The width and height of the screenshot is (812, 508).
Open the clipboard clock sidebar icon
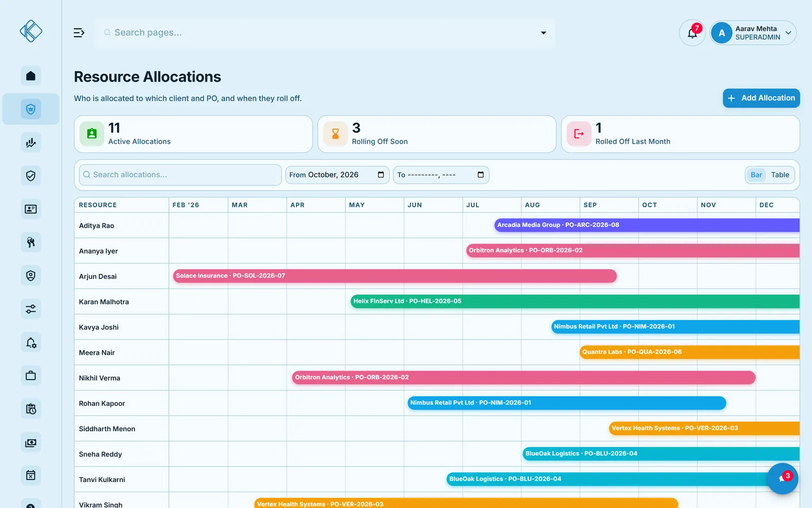30,409
